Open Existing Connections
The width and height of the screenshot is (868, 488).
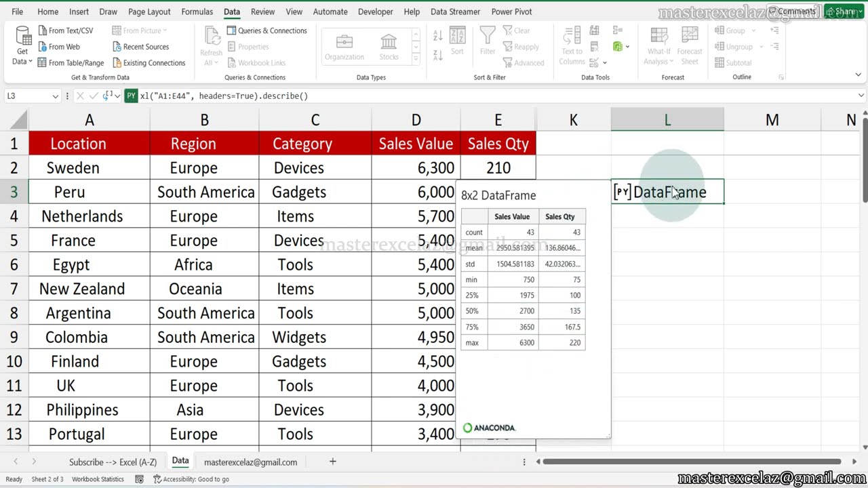point(149,63)
